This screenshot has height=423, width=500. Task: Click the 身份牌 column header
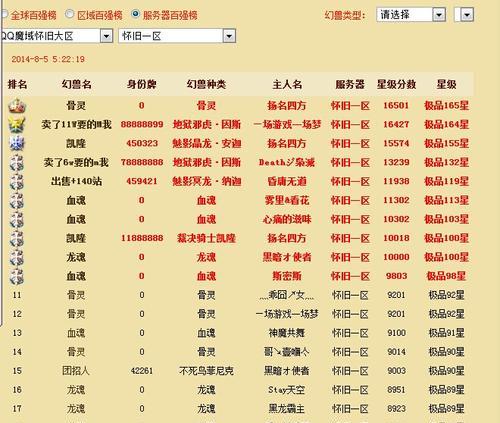point(141,84)
